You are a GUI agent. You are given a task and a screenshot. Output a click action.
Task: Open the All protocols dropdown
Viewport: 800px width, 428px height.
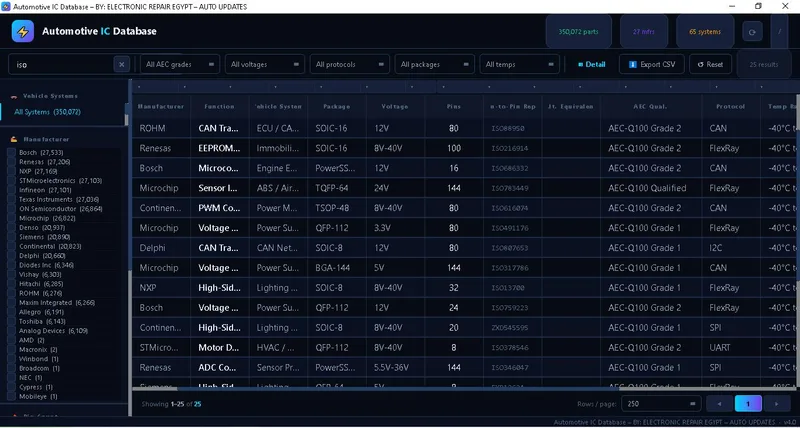(349, 65)
